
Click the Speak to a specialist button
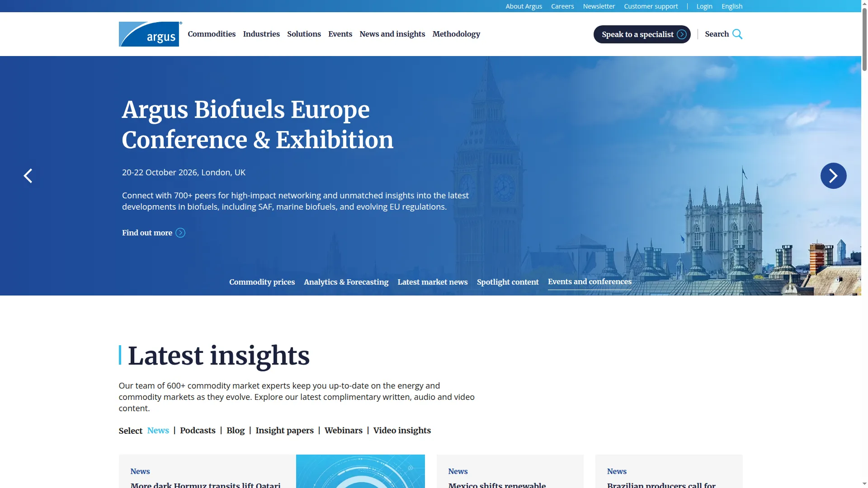[642, 34]
